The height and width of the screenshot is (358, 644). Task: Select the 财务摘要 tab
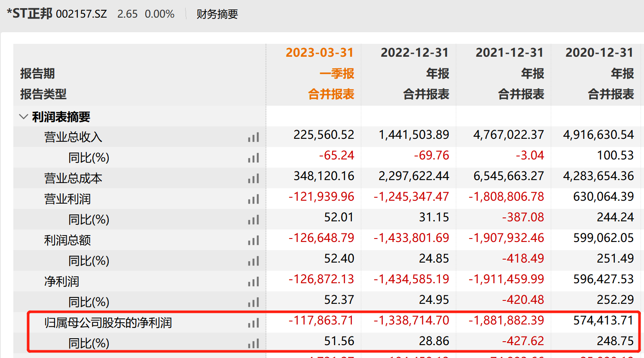coord(217,14)
